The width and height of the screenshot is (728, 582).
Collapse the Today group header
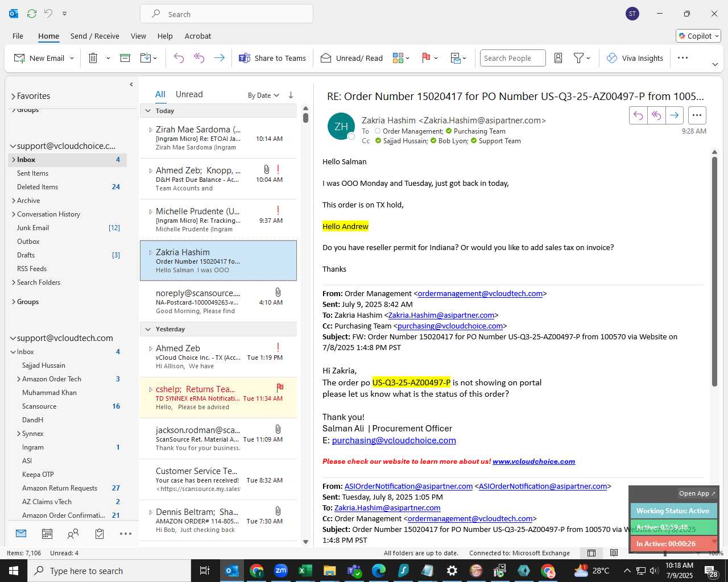[x=148, y=111]
